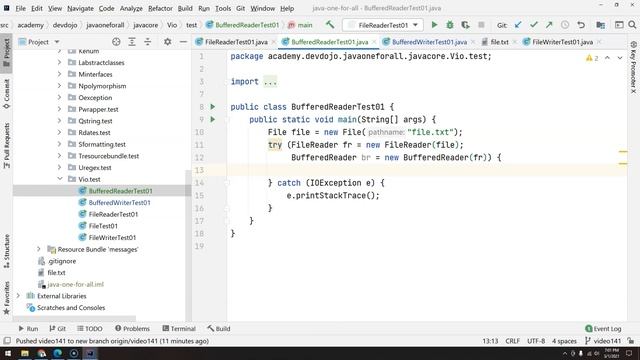Open Project Structure toolbar icon
The width and height of the screenshot is (640, 360).
[x=600, y=25]
